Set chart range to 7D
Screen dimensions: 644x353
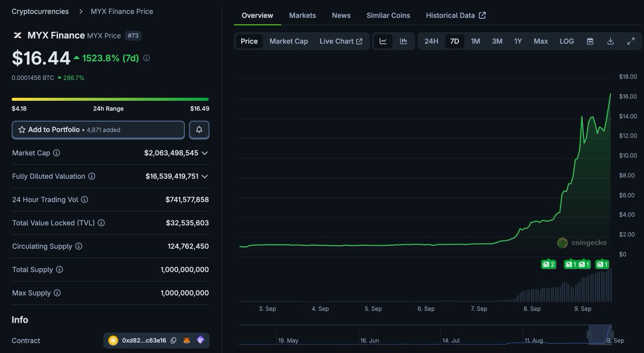[x=455, y=41]
